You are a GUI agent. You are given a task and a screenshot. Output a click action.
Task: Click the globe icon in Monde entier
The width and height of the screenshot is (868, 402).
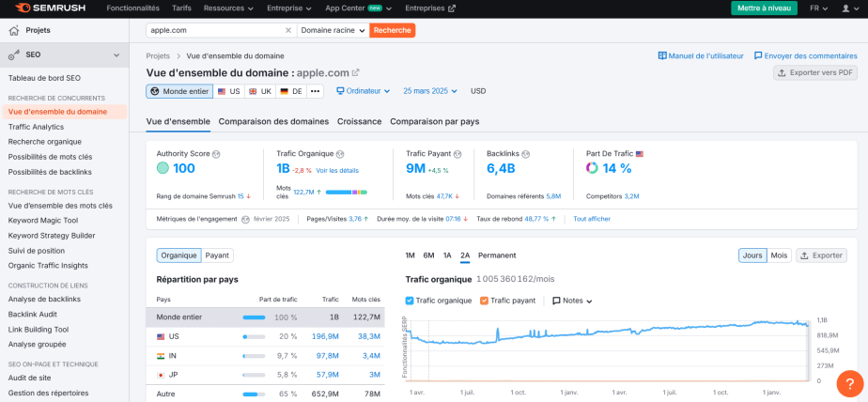click(x=155, y=91)
